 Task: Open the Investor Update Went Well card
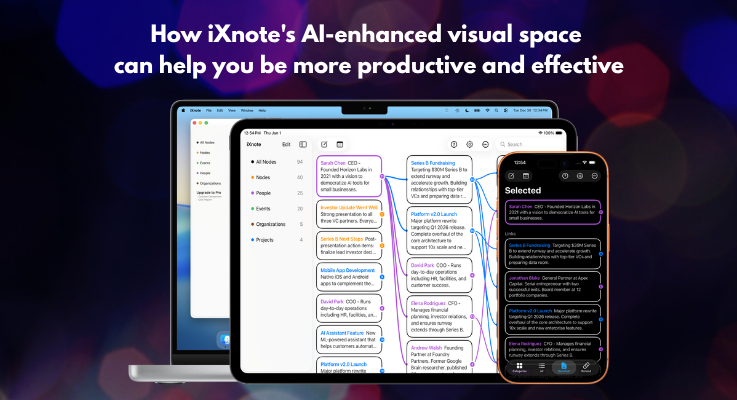349,214
